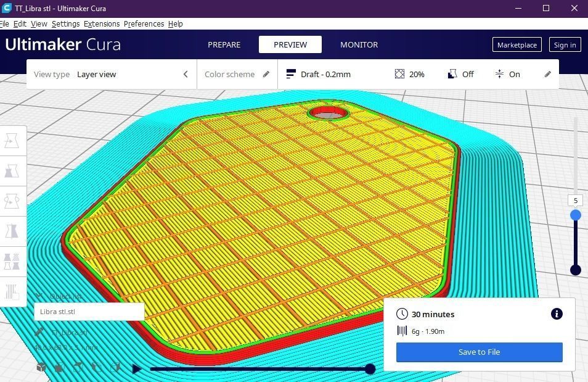This screenshot has width=588, height=382.
Task: Click the 30 minutes print time text
Action: [x=433, y=314]
